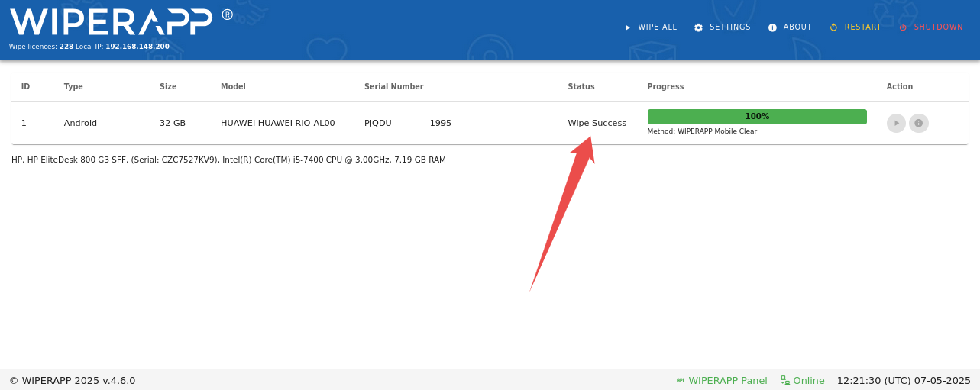Screen dimensions: 980x390
Task: Click the HP EliteDesk host info line
Action: pyautogui.click(x=228, y=160)
